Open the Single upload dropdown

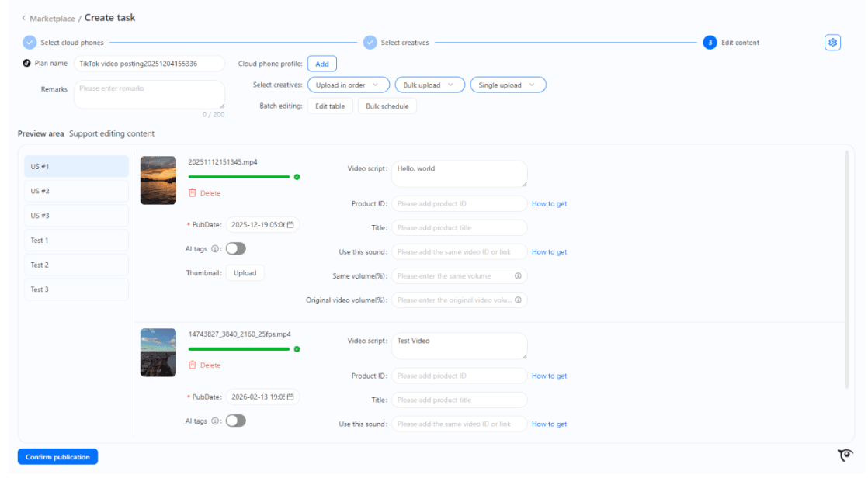(507, 85)
